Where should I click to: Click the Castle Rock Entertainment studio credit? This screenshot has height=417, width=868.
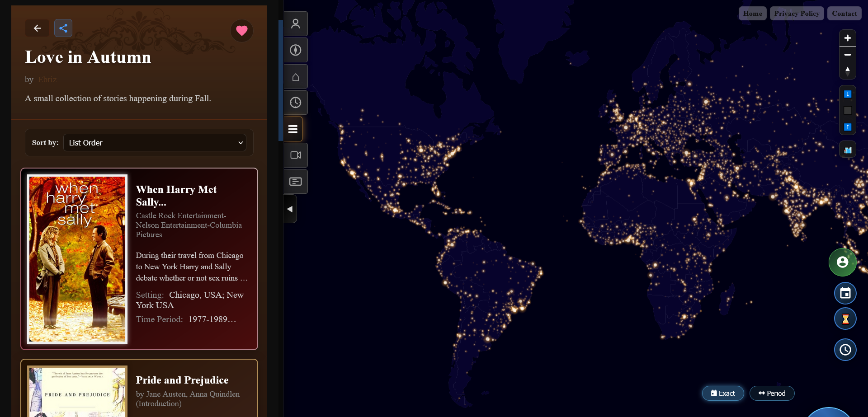click(189, 225)
